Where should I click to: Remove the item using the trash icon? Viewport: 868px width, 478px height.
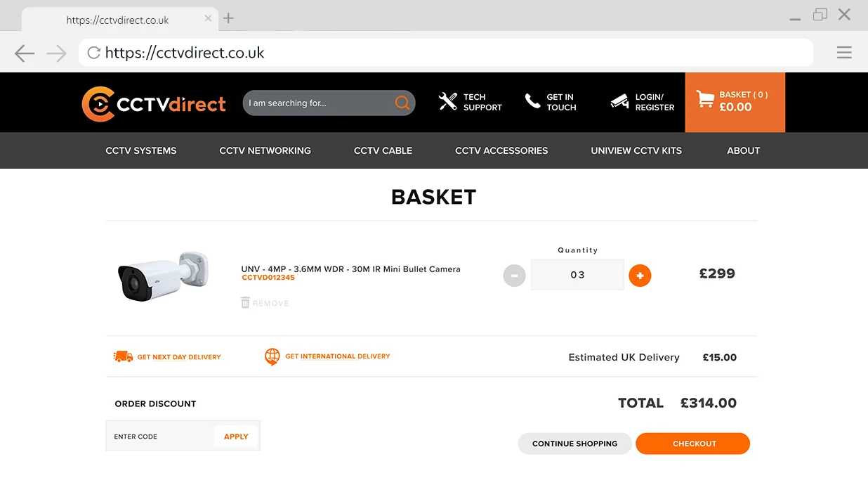(x=245, y=302)
